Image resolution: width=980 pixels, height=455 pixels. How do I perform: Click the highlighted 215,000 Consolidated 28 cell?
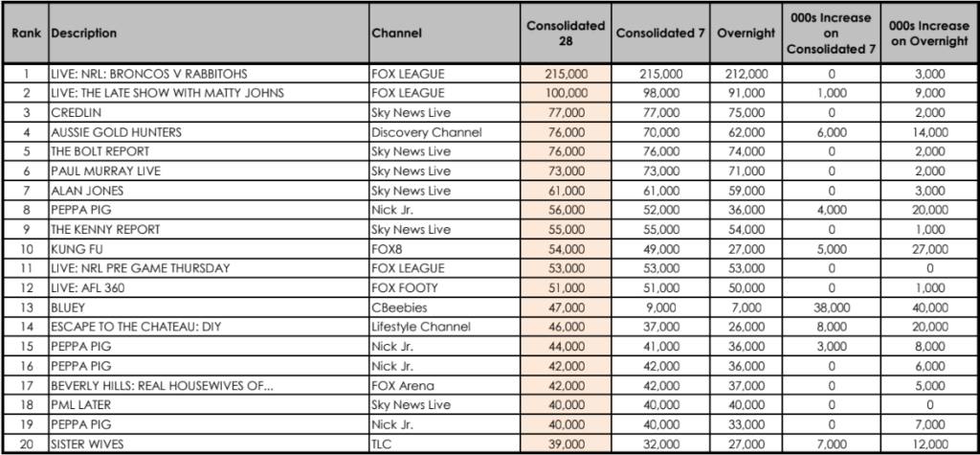click(566, 74)
